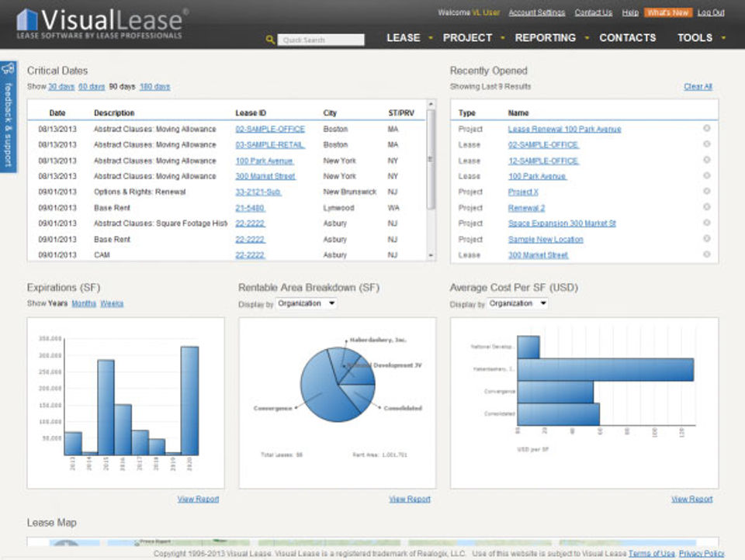Click round icon next to 02-SAMPLE-OFFICE recent item
This screenshot has width=745, height=560.
(x=706, y=144)
